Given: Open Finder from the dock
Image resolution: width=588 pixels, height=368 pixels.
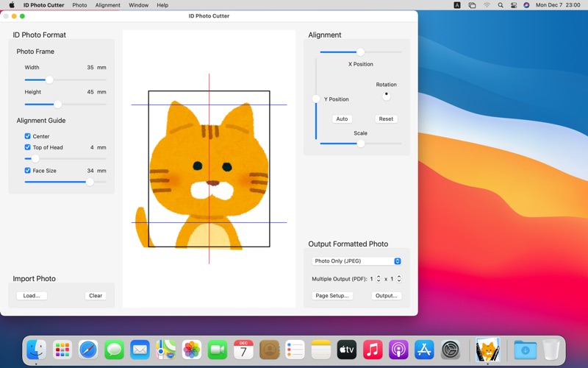Looking at the screenshot, I should pos(36,350).
